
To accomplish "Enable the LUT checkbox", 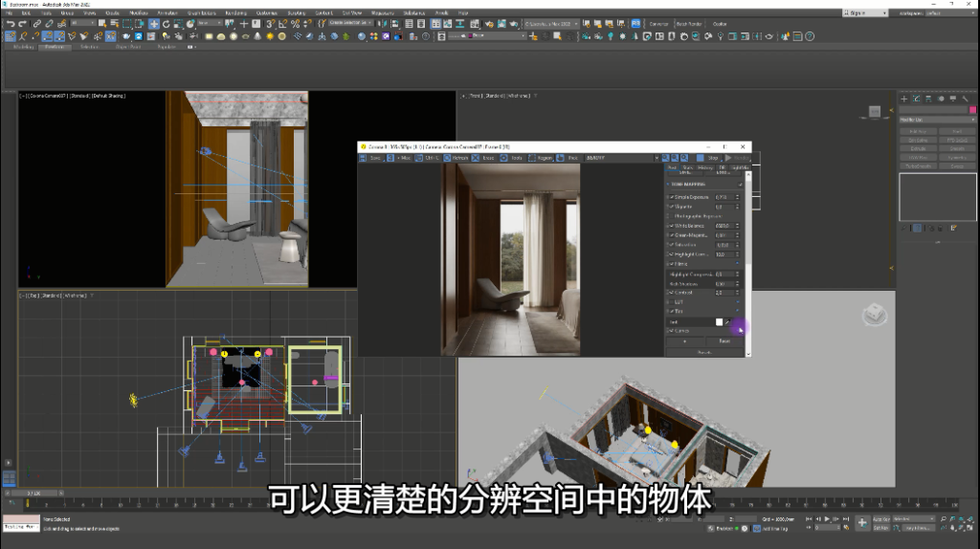I will pyautogui.click(x=671, y=302).
